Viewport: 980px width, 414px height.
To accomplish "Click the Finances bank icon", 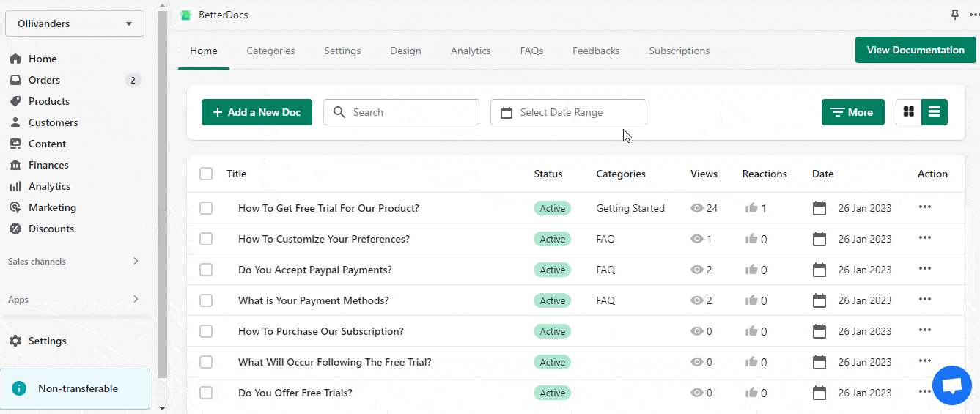I will coord(15,165).
